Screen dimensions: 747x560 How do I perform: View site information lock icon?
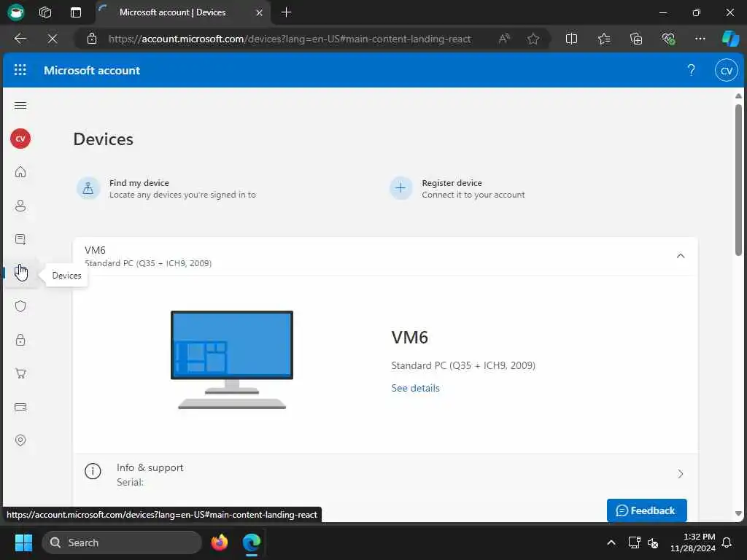92,39
